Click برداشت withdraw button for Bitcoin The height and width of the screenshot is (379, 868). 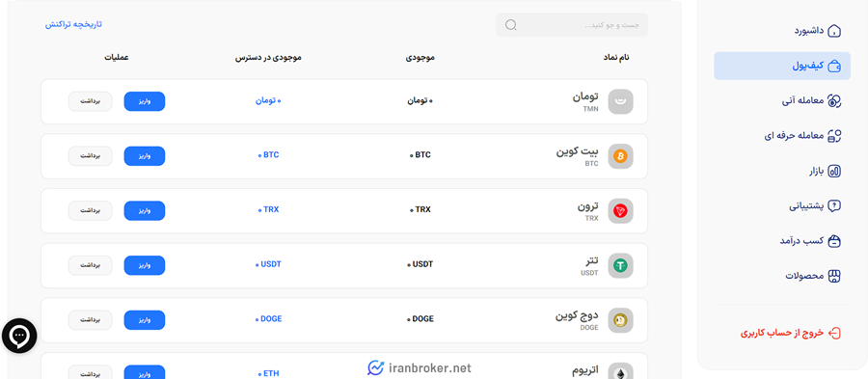[x=91, y=156]
